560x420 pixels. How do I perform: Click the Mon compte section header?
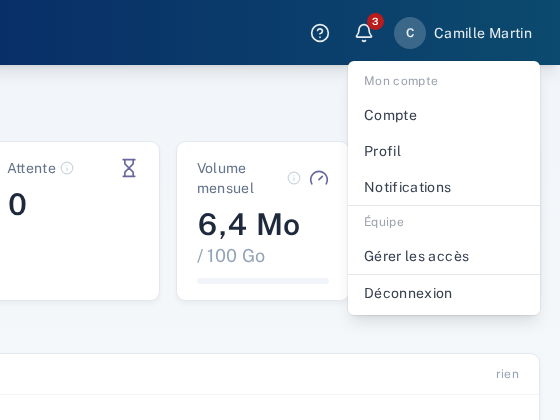401,81
